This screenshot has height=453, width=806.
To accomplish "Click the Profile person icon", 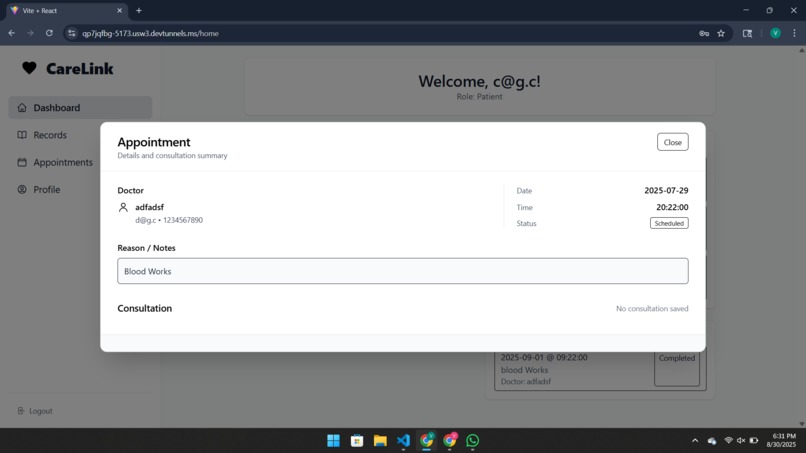I will point(22,189).
